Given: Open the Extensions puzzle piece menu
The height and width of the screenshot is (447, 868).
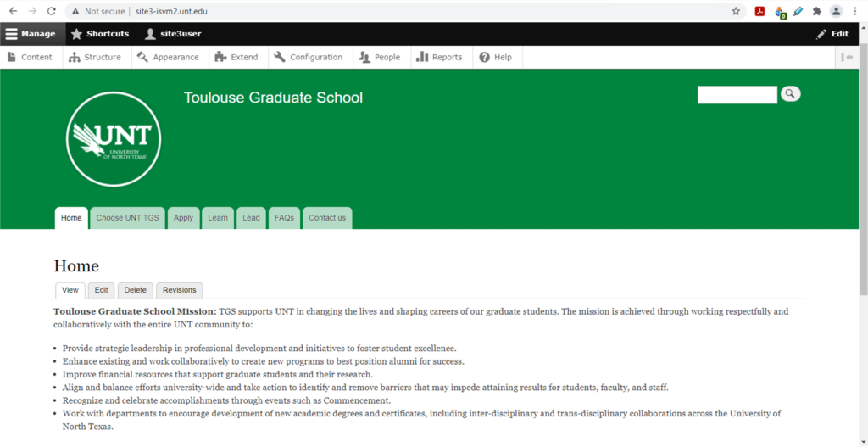Looking at the screenshot, I should coord(817,11).
